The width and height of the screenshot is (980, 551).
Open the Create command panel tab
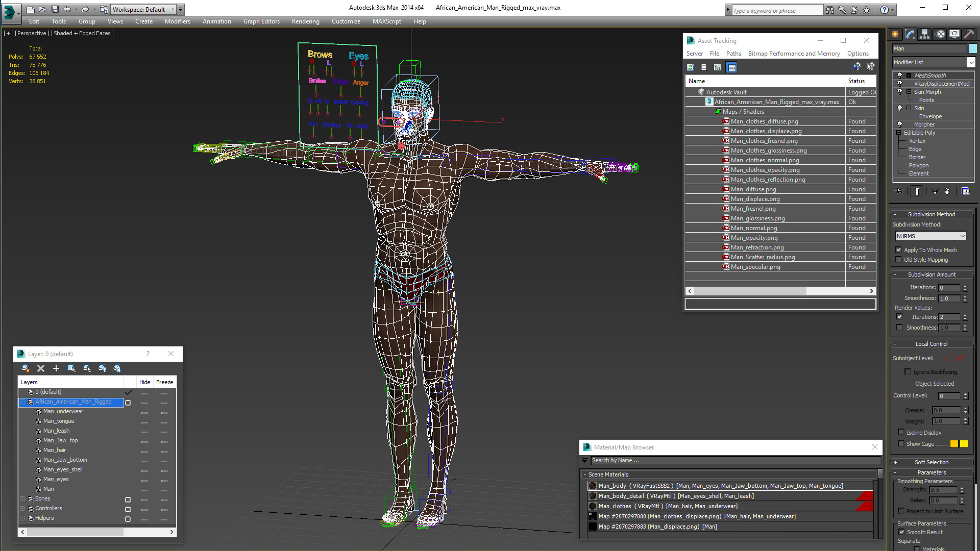tap(895, 34)
